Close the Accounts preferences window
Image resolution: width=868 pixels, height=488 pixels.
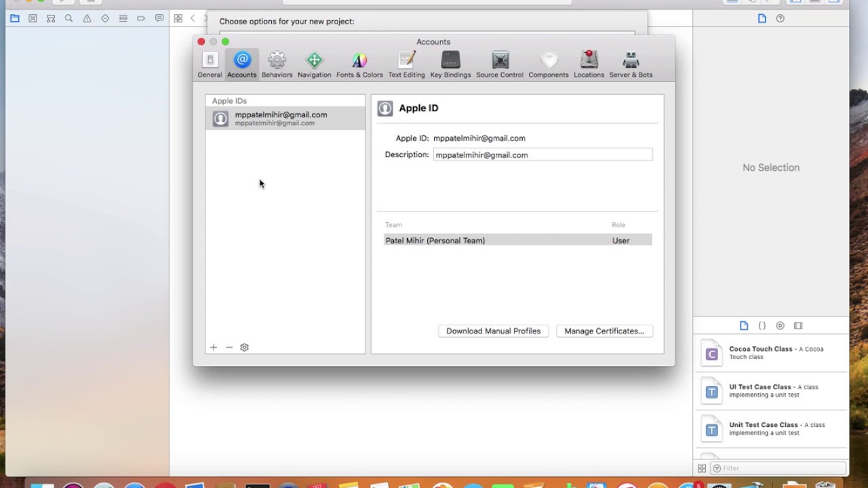pyautogui.click(x=201, y=41)
